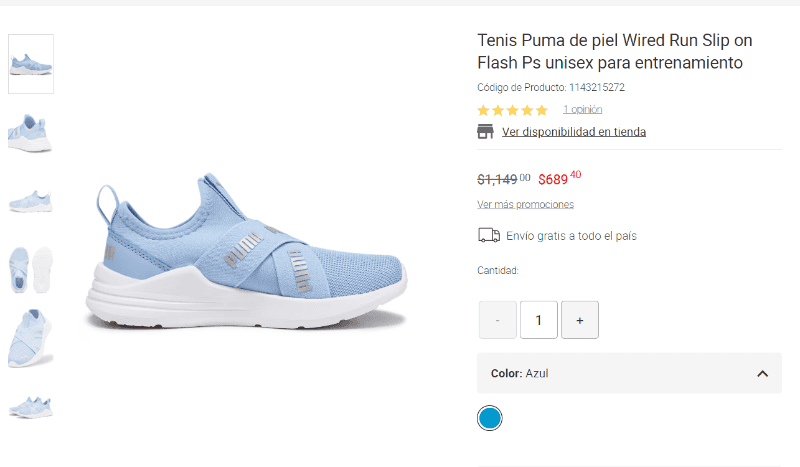
Task: Select the blue color swatch
Action: click(x=489, y=418)
